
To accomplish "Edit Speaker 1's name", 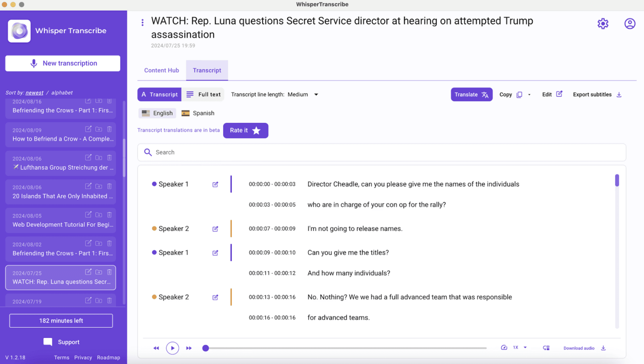I will pos(215,184).
